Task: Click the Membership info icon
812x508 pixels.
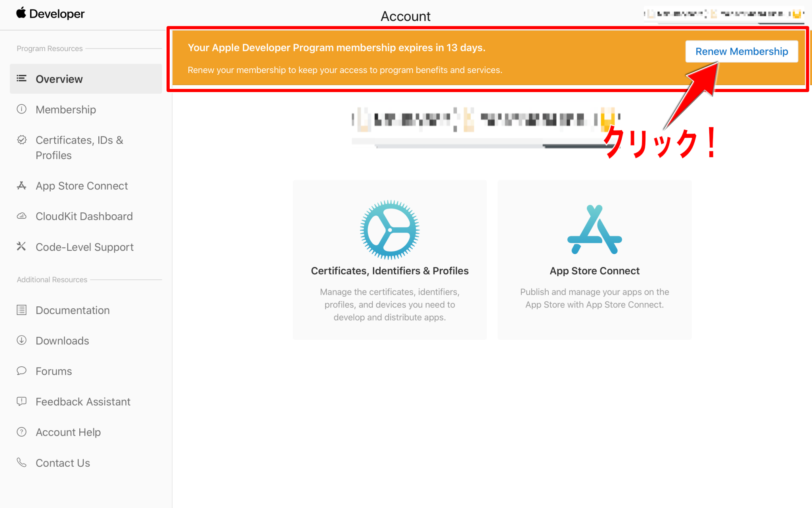Action: pos(21,109)
